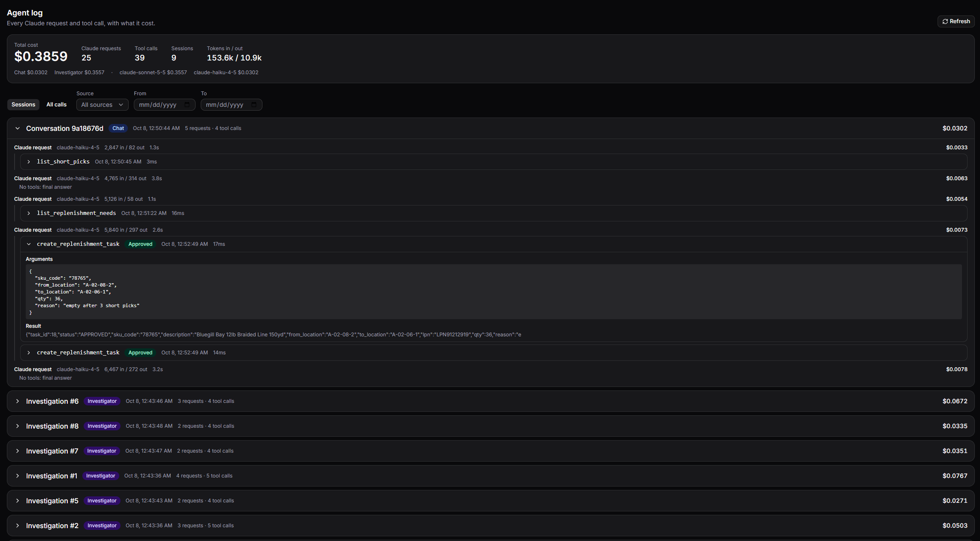The width and height of the screenshot is (980, 541).
Task: Collapse Conversation 9a18676d session
Action: coord(18,128)
